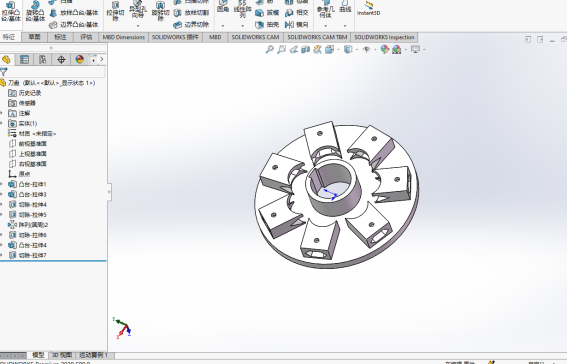Pick the 镜向 mirror tool
This screenshot has height=364, width=567.
click(297, 25)
